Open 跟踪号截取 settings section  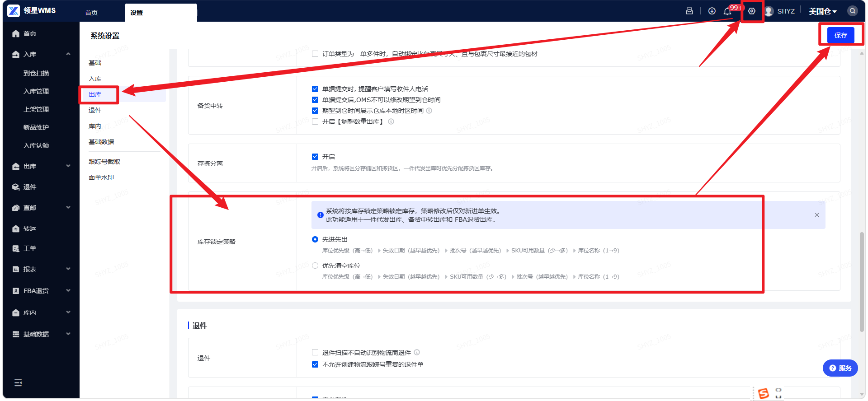(104, 162)
